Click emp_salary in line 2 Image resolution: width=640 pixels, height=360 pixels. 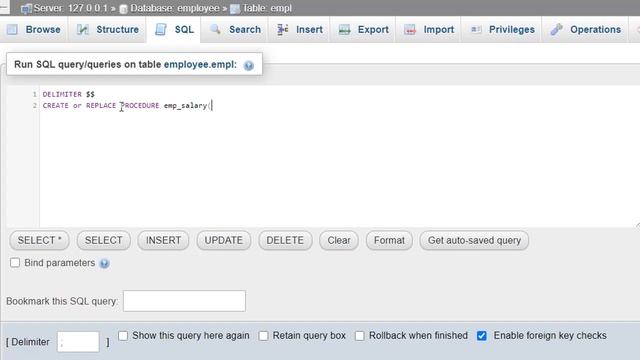pyautogui.click(x=185, y=106)
